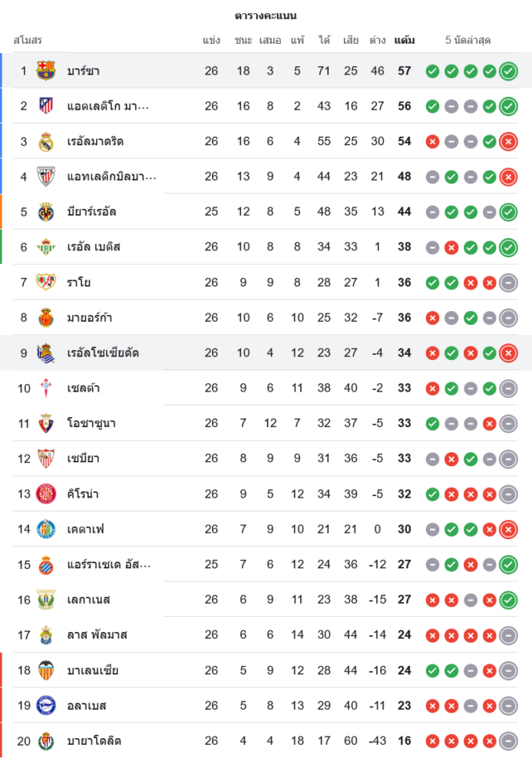Click Real Madrid's circled latest loss icon
Image resolution: width=532 pixels, height=768 pixels.
(507, 141)
